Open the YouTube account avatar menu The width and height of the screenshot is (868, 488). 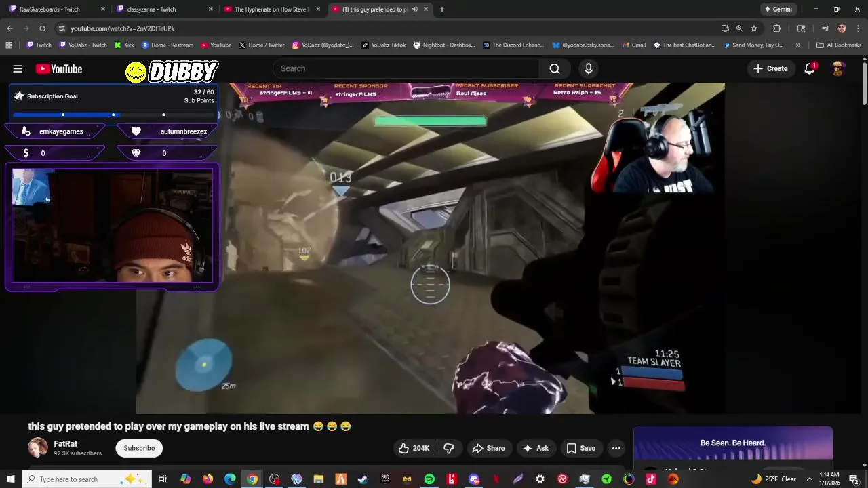(x=838, y=68)
